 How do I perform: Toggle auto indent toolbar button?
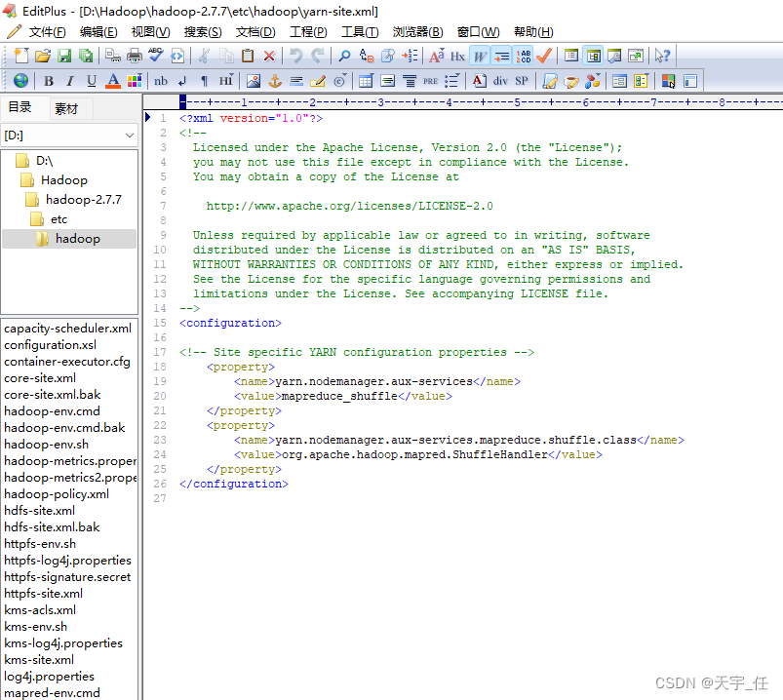coord(501,56)
